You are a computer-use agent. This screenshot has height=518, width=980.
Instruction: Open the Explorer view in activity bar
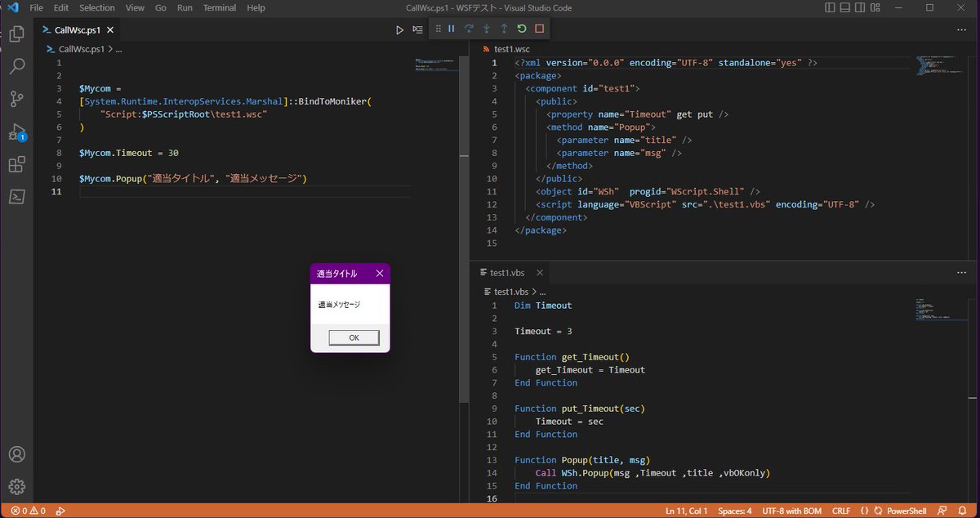coord(16,34)
